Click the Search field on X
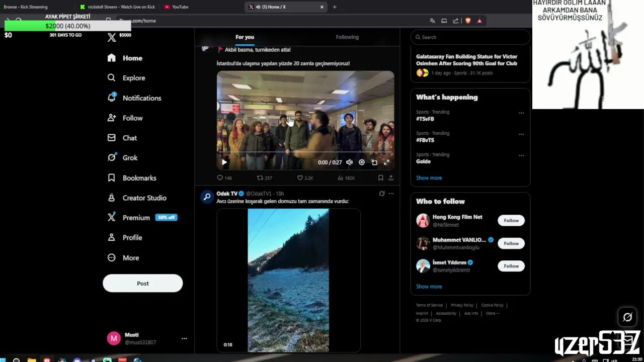 (x=470, y=37)
